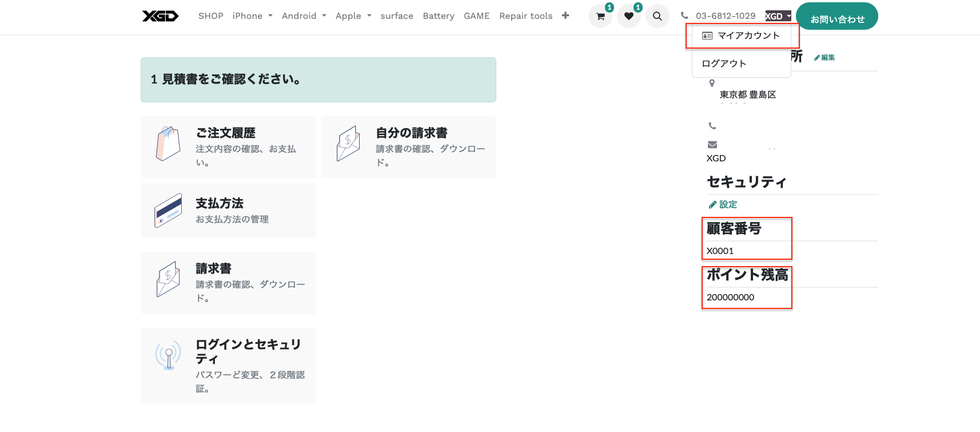Expand the iPhone dropdown menu

pos(252,16)
